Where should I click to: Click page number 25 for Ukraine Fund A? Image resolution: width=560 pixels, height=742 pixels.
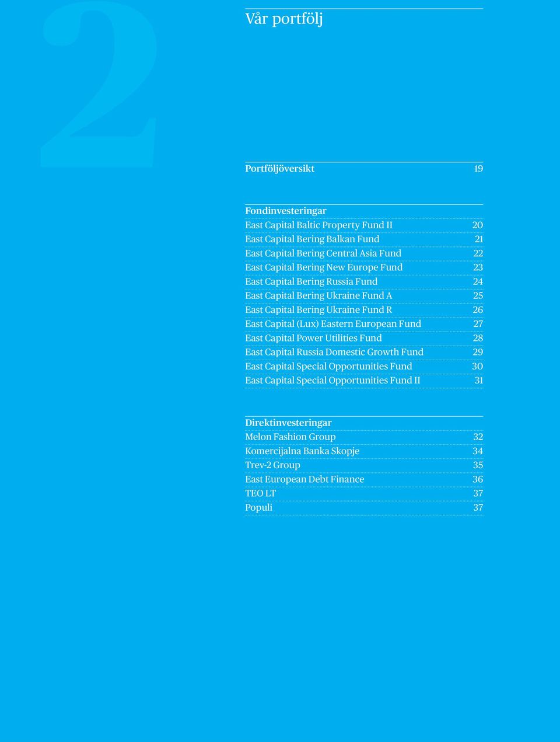pyautogui.click(x=478, y=295)
